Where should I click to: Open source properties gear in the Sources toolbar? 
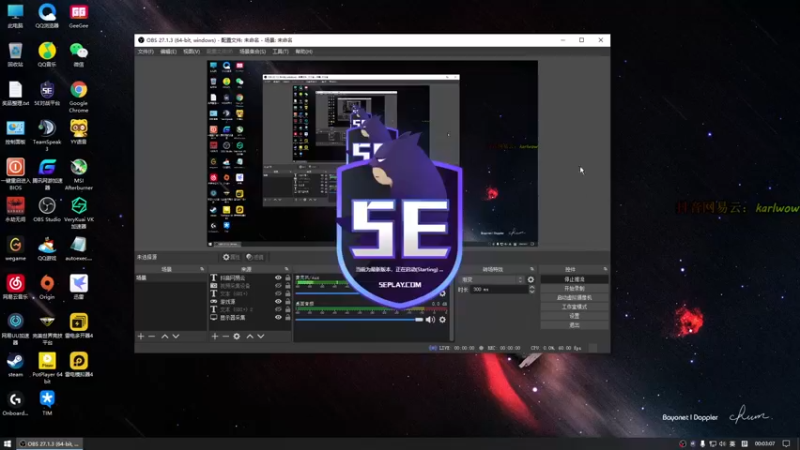pos(237,336)
